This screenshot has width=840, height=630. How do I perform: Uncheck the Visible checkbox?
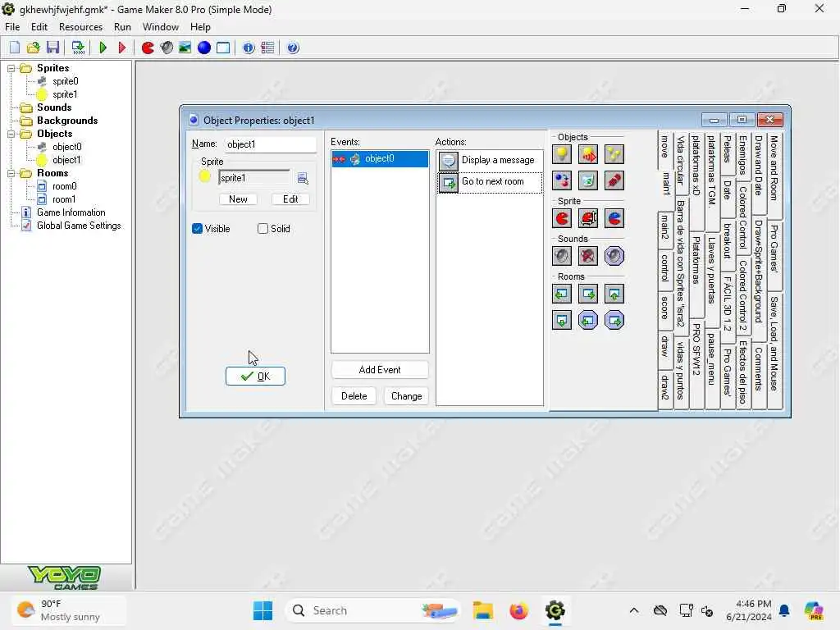click(197, 229)
